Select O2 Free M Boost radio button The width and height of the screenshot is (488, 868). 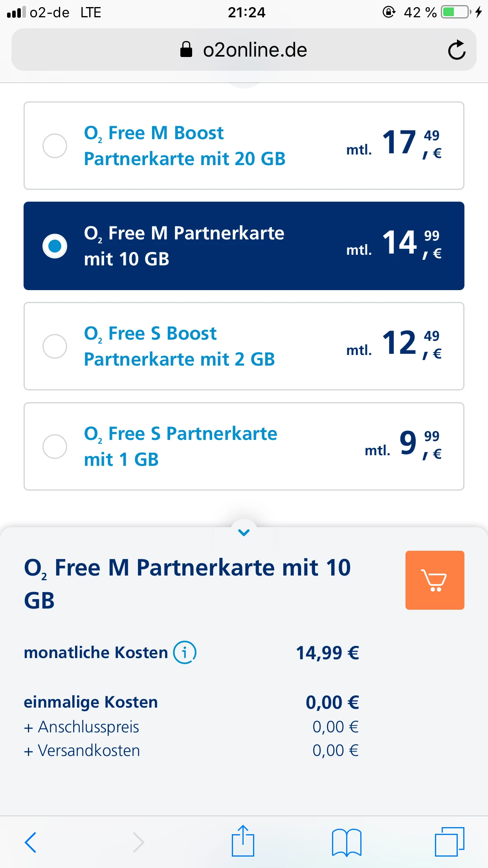[x=55, y=146]
